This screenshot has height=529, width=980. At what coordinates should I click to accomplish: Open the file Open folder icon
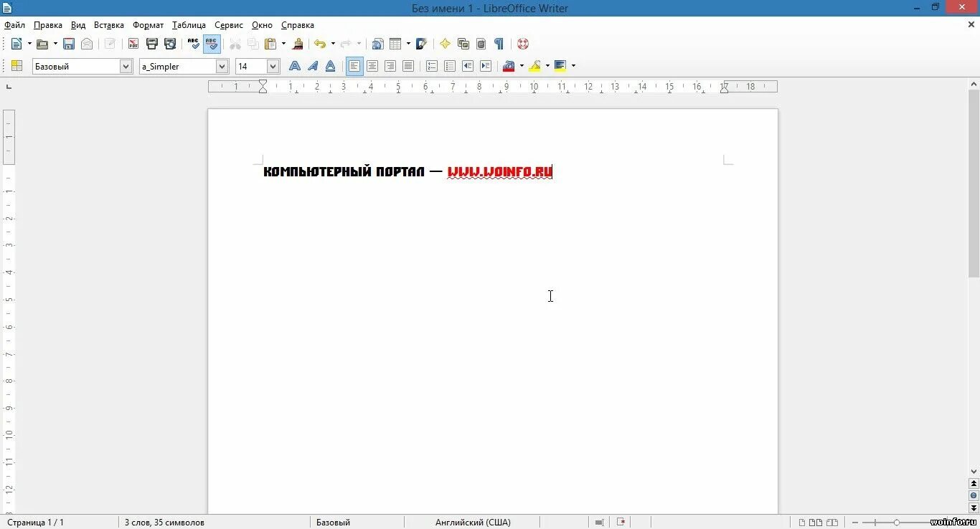pos(42,44)
